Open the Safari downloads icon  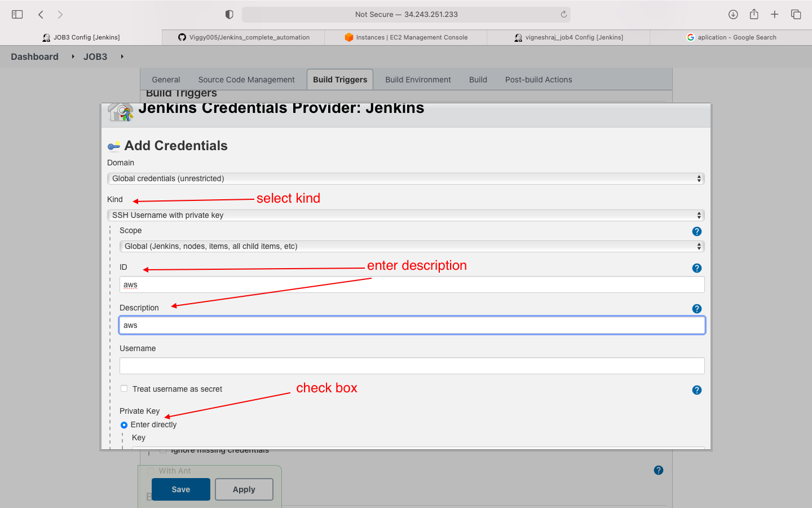click(733, 14)
